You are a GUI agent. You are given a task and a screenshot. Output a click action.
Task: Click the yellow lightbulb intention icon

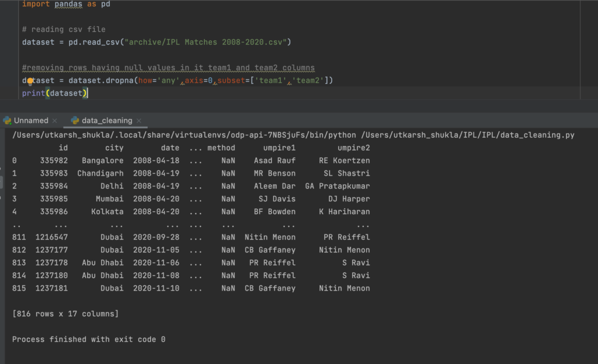(x=30, y=81)
